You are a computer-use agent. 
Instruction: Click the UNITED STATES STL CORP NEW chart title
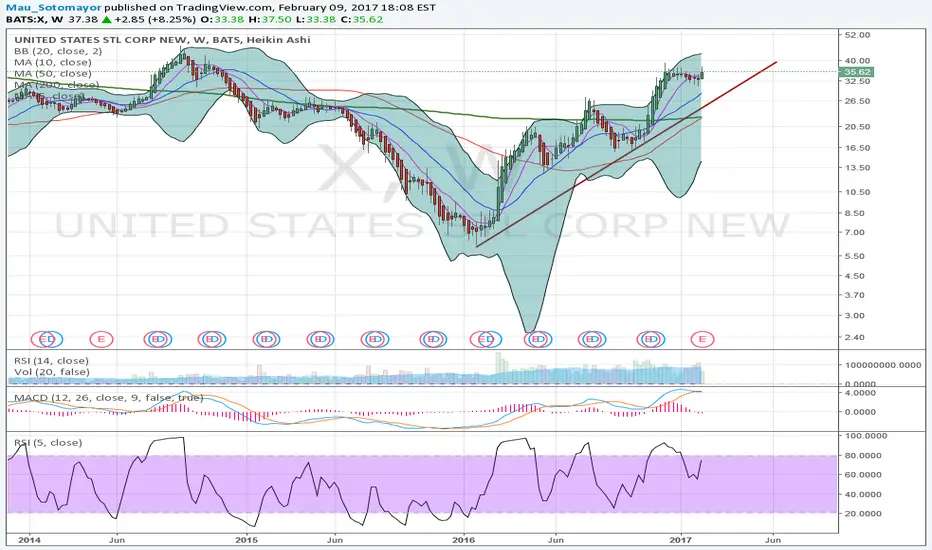(x=162, y=40)
